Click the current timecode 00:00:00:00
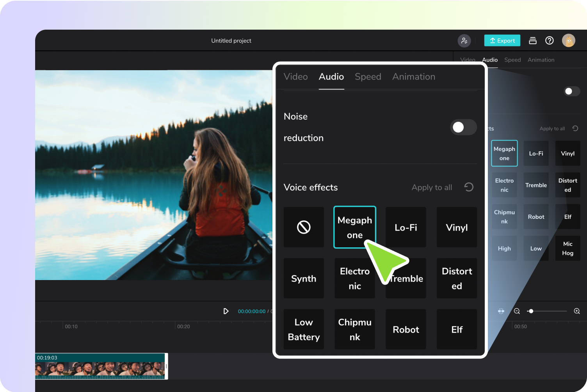 tap(252, 311)
